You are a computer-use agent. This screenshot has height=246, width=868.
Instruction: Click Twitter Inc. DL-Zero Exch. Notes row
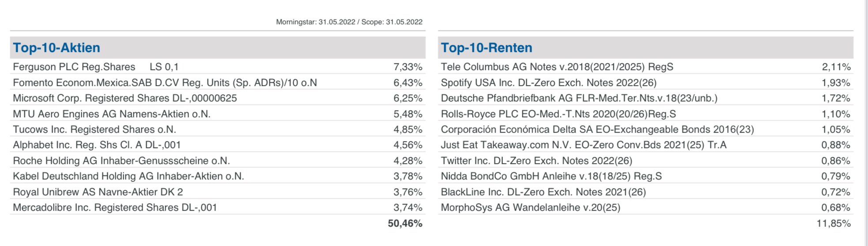536,161
